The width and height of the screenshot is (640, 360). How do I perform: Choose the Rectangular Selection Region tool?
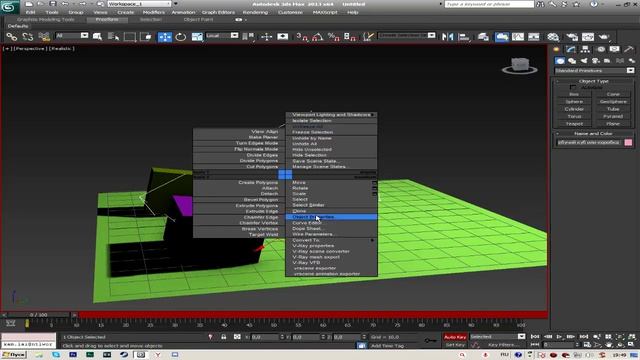pos(130,37)
